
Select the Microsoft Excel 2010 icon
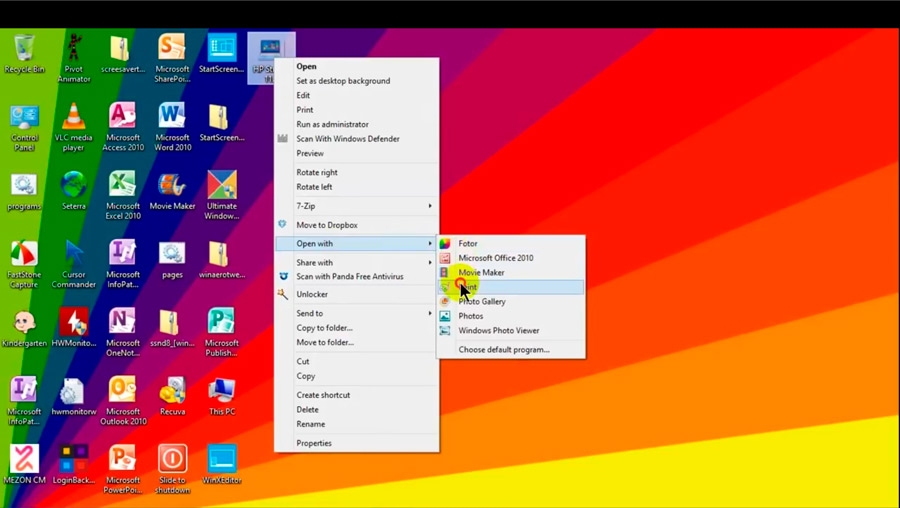[x=123, y=196]
